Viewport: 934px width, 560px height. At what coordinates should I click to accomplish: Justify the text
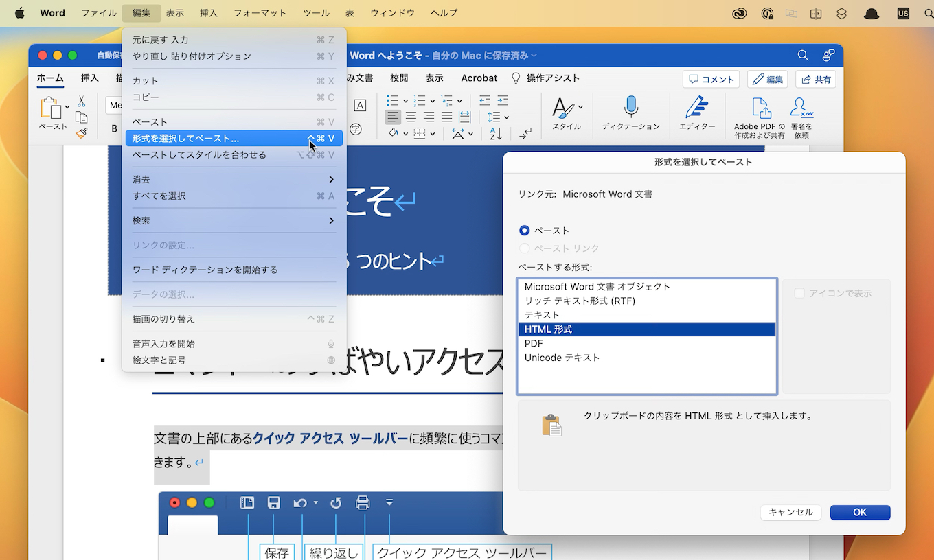[446, 117]
